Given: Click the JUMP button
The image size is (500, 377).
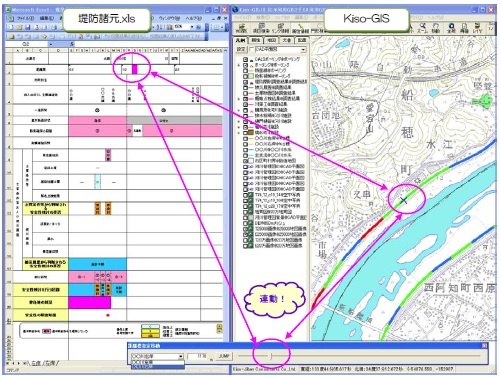Looking at the screenshot, I should (x=224, y=356).
